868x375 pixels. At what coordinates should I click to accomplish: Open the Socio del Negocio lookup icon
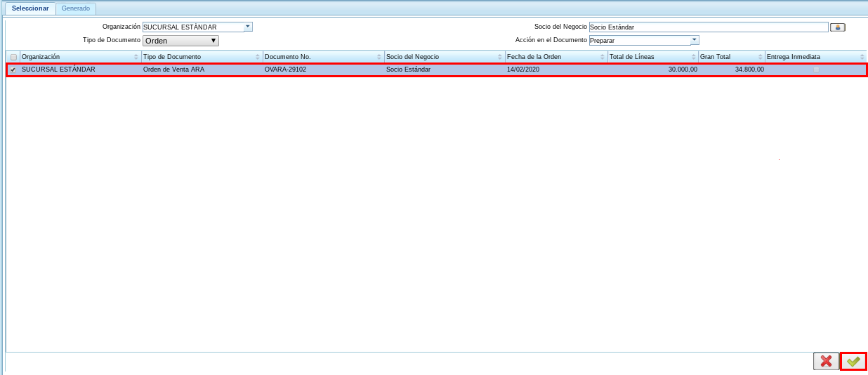pos(837,27)
